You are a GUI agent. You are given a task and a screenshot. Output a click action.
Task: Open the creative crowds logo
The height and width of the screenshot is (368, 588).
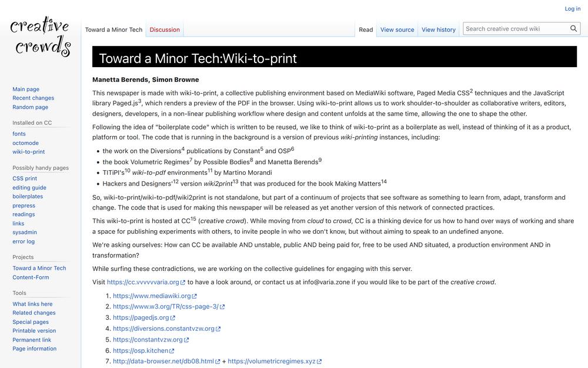[x=41, y=37]
